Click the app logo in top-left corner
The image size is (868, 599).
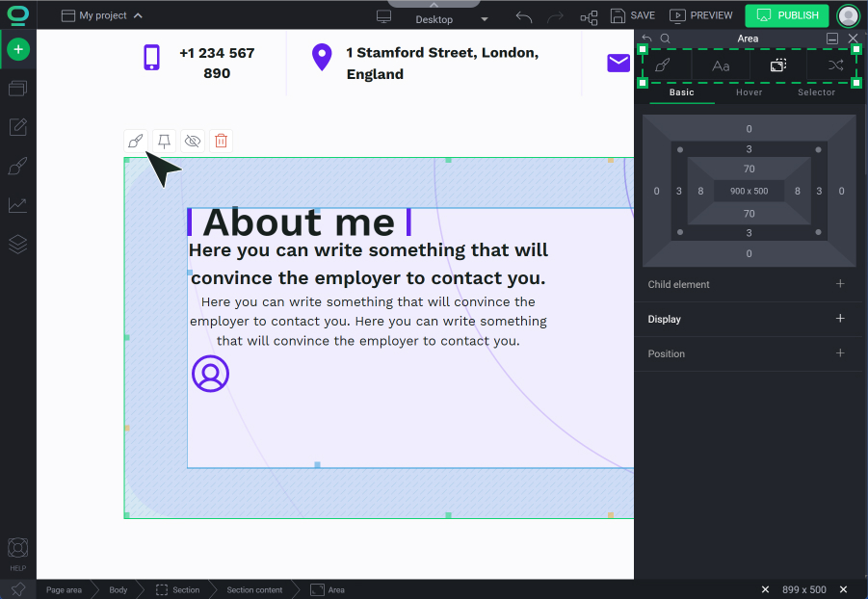[x=18, y=15]
